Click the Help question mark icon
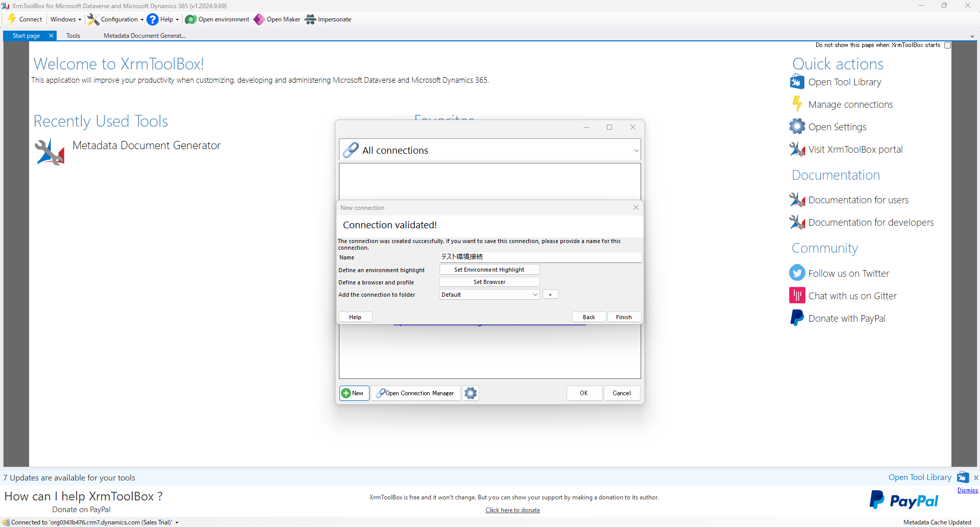Screen dimensions: 980x528 153,19
